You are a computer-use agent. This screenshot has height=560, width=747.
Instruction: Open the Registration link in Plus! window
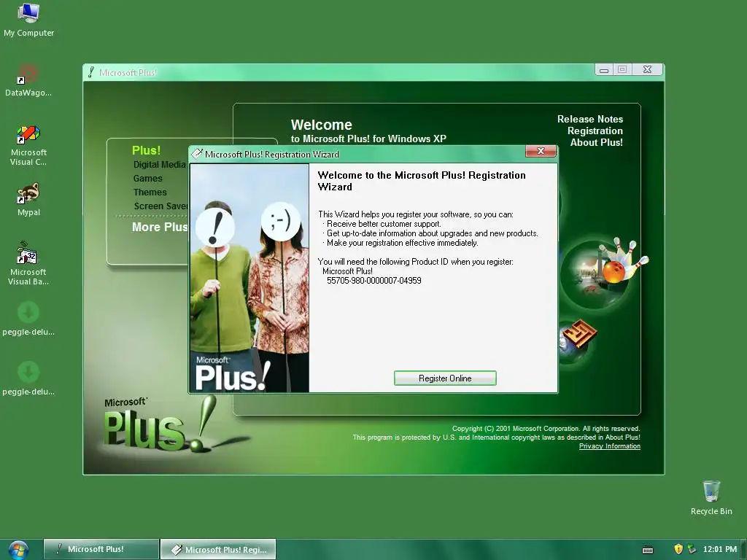(595, 131)
